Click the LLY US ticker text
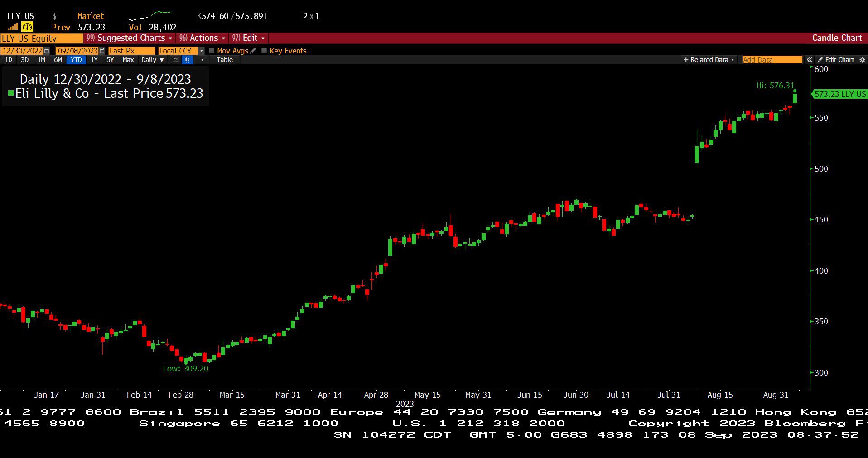This screenshot has width=868, height=458. click(x=20, y=16)
